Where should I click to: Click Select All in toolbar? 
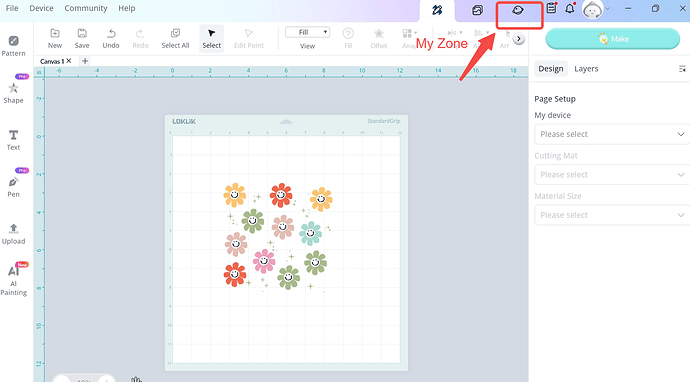[x=175, y=39]
